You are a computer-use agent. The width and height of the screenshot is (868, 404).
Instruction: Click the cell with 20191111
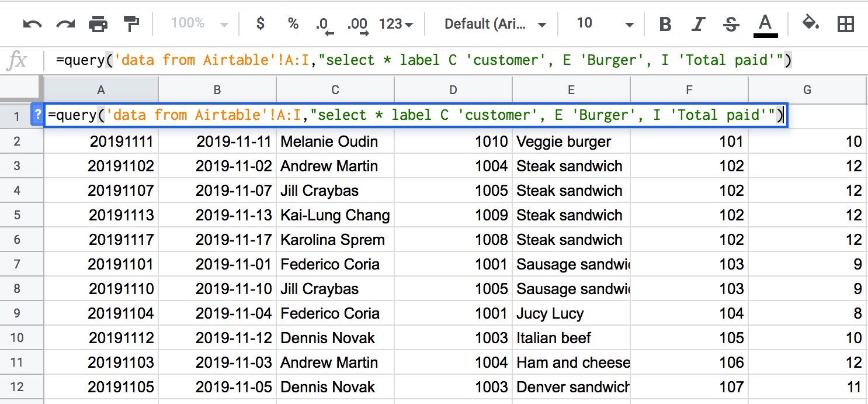[102, 141]
